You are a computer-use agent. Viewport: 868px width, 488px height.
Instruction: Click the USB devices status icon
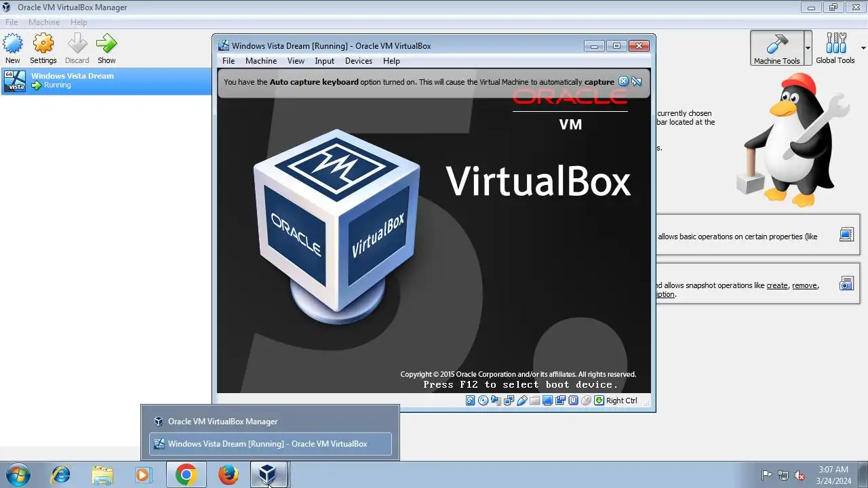click(x=522, y=401)
